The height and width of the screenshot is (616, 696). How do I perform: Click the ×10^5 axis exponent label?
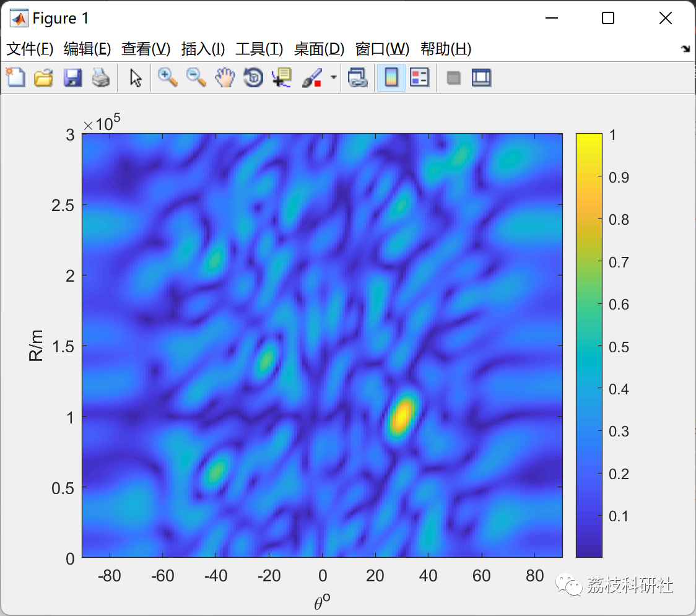[102, 123]
